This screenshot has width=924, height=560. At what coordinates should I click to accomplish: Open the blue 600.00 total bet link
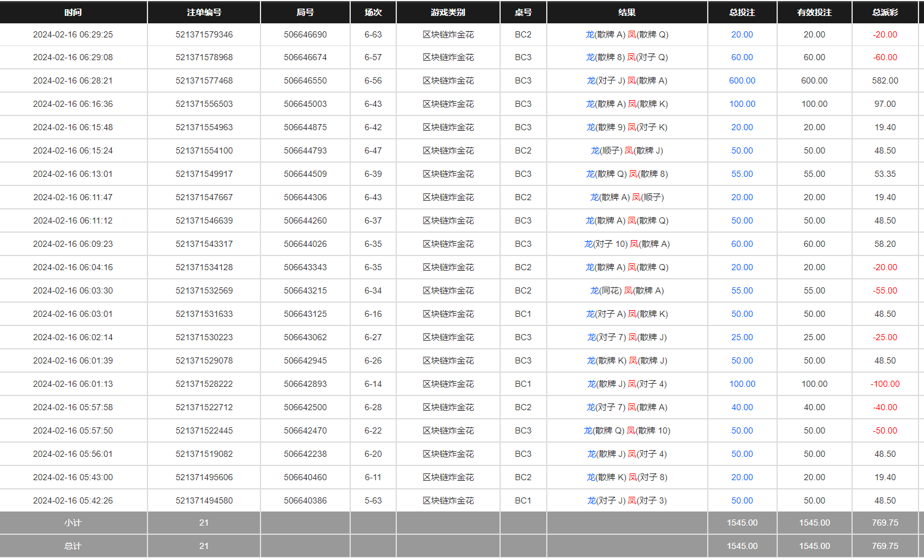(x=742, y=80)
